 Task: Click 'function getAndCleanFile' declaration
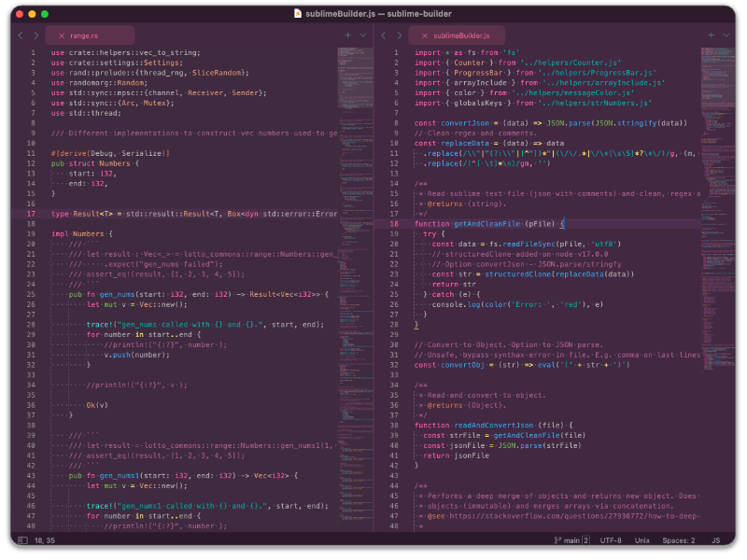[x=489, y=224]
